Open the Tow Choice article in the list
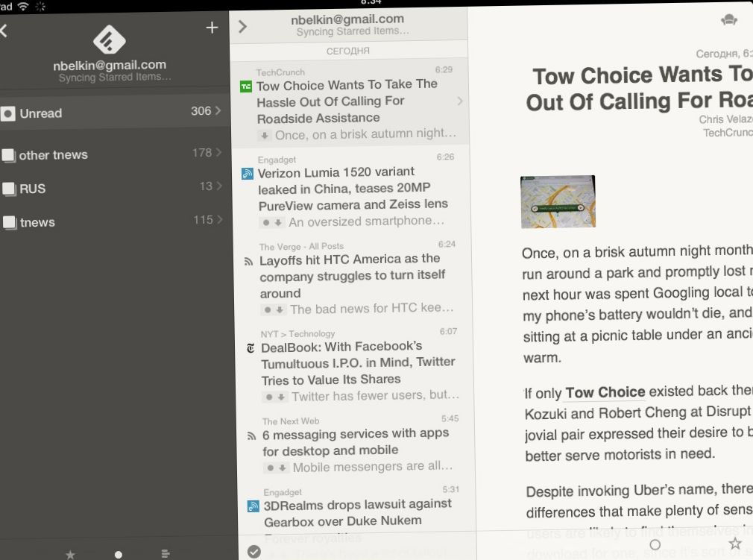 point(350,102)
